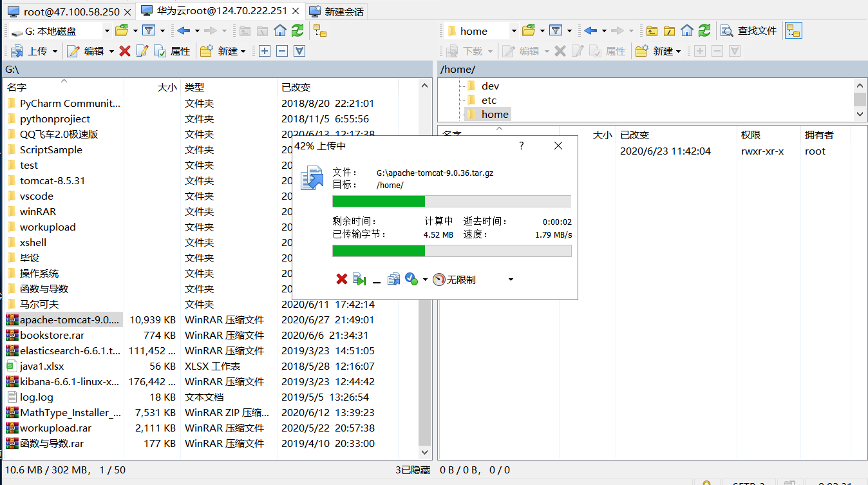Select bookstore.rar in local list

click(52, 335)
